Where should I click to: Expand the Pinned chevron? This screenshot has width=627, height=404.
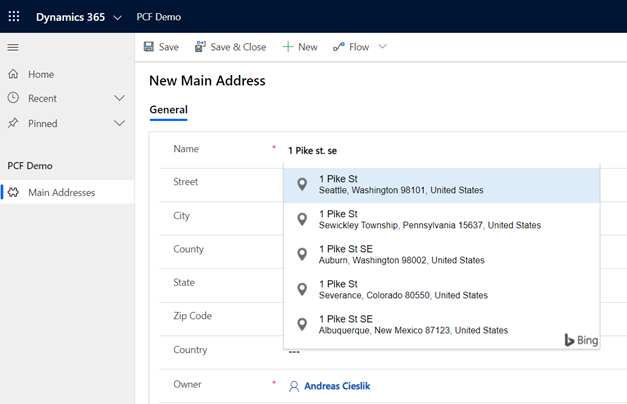(119, 123)
